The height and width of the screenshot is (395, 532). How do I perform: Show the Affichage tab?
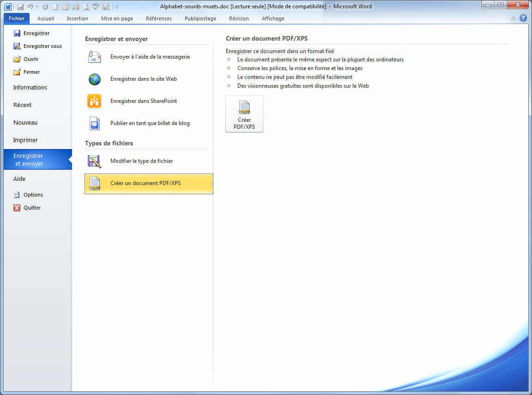tap(273, 18)
